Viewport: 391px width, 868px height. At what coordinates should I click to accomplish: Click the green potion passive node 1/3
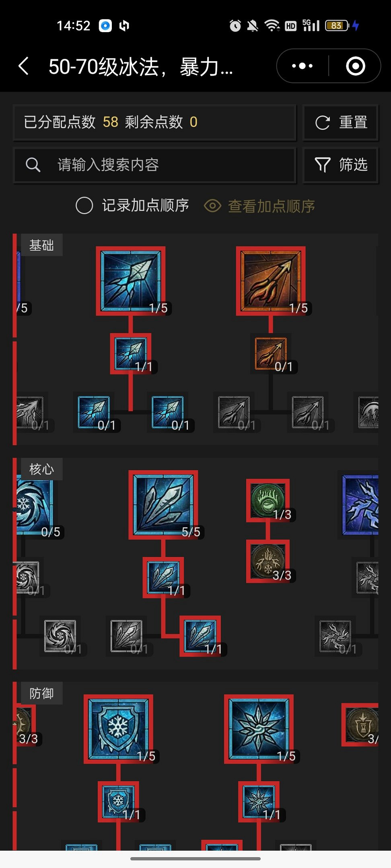268,501
